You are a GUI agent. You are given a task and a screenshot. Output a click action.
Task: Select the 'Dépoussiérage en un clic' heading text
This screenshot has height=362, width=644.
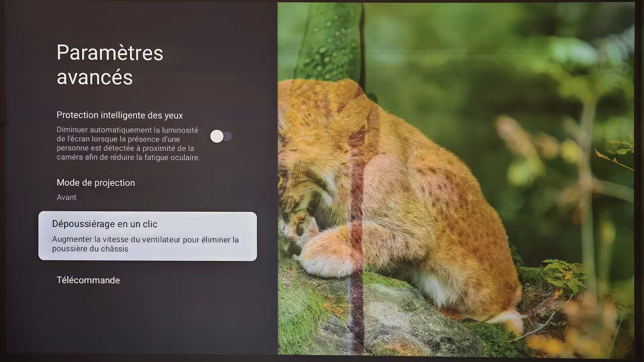pos(104,224)
